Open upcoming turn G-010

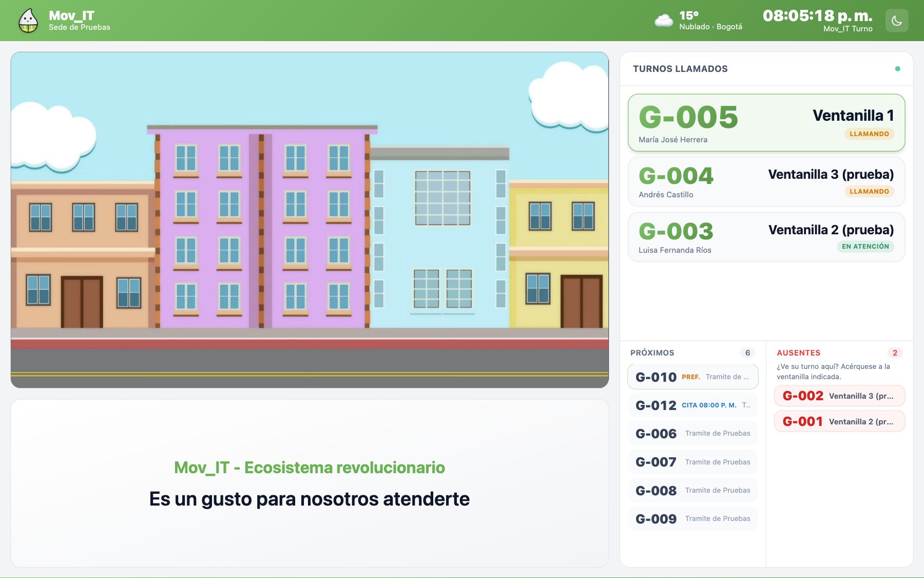point(692,377)
